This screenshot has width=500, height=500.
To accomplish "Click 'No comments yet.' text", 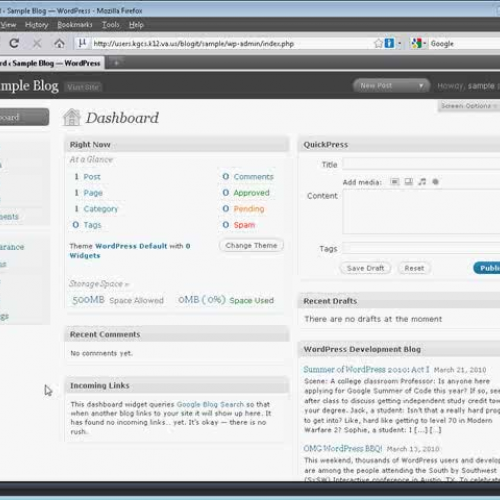I will tap(101, 353).
